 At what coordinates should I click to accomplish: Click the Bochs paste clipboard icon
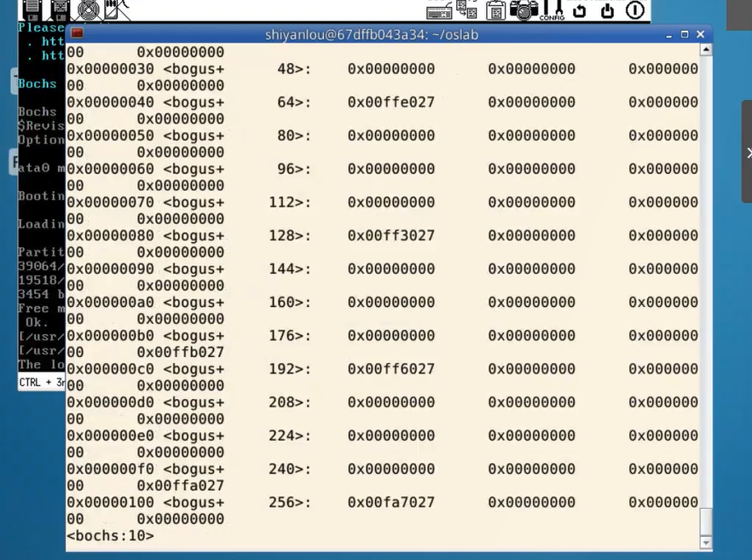point(495,10)
